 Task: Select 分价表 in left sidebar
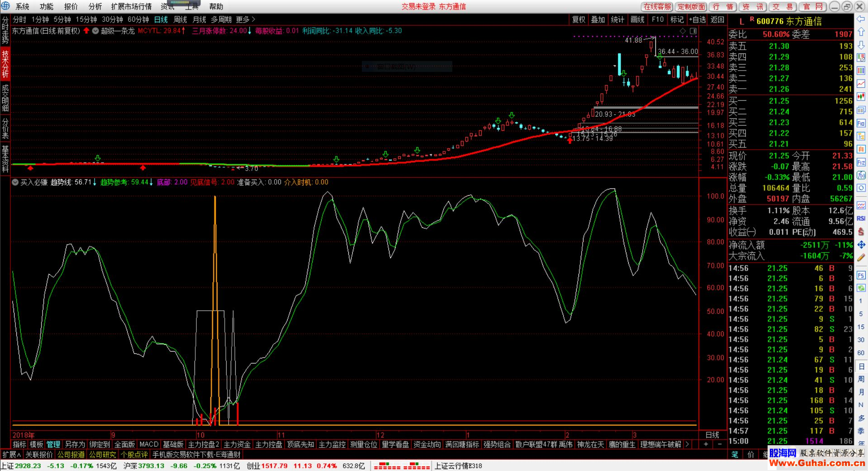[5, 129]
